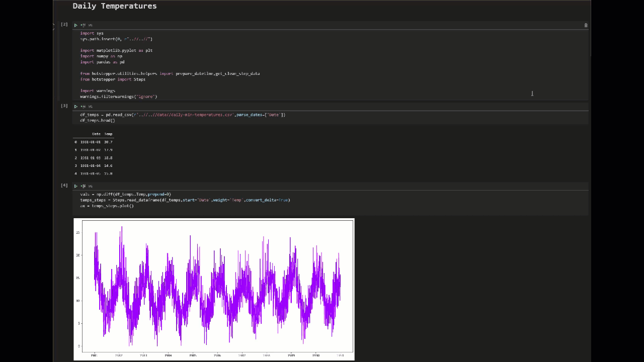Click the 'import matplotlib.pyplot as plt' line
Image resolution: width=644 pixels, height=362 pixels.
point(116,50)
